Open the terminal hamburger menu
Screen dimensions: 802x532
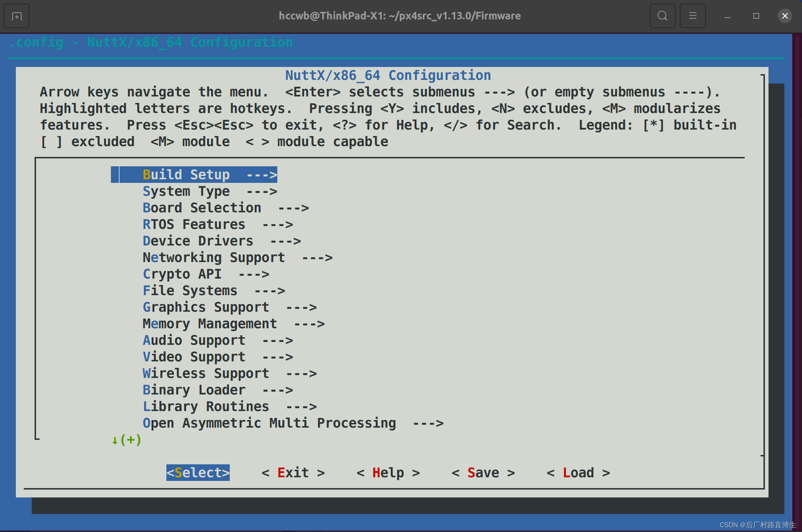tap(693, 16)
